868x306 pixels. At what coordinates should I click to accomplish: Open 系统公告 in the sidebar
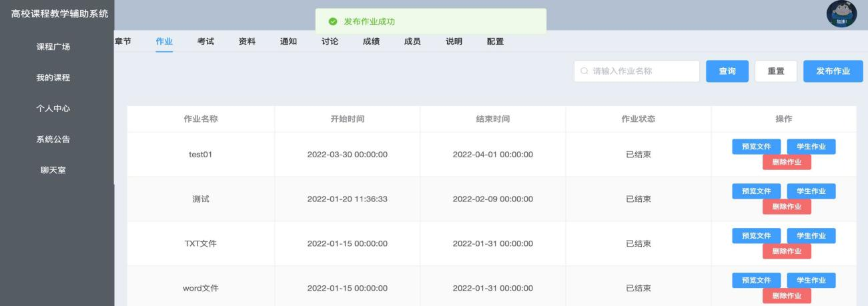[53, 139]
